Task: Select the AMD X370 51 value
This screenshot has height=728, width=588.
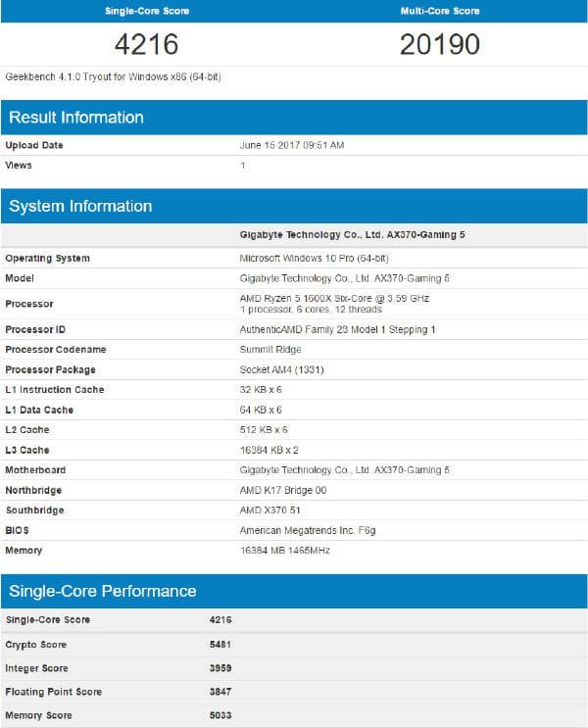Action: [269, 510]
